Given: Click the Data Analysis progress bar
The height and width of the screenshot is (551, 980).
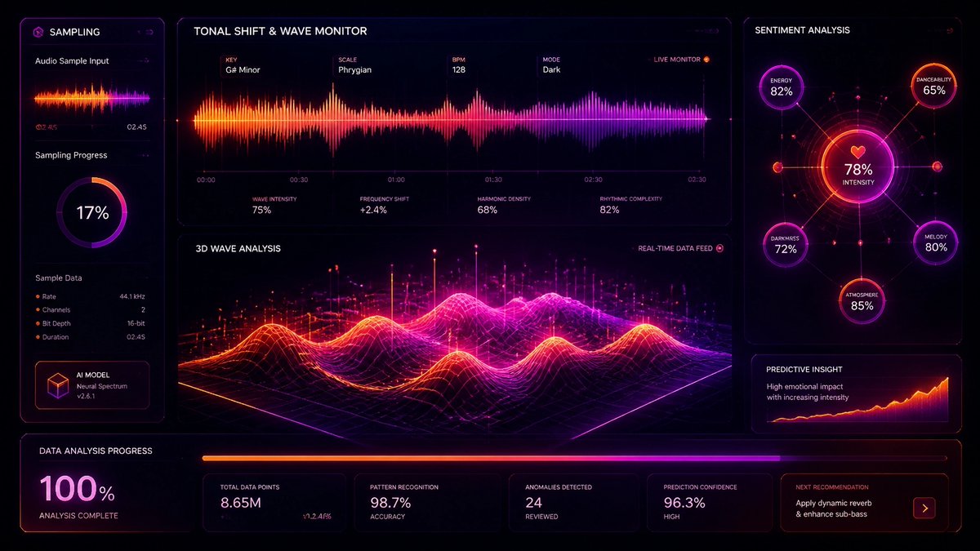Looking at the screenshot, I should click(x=574, y=459).
